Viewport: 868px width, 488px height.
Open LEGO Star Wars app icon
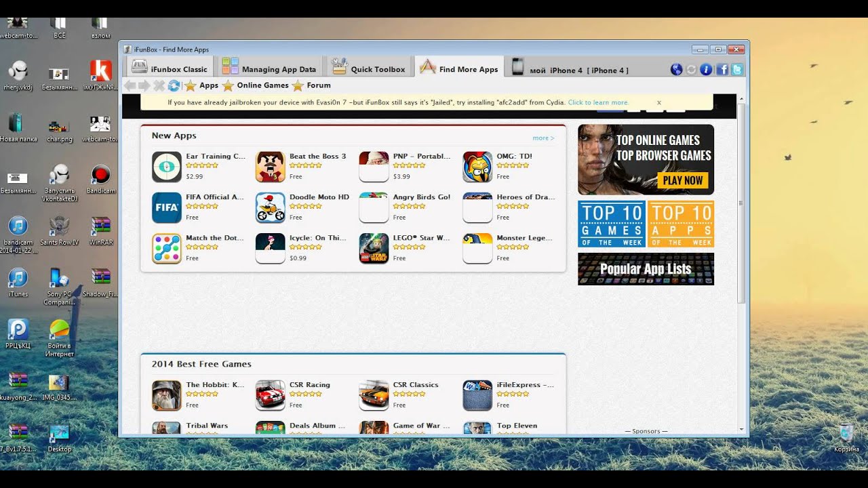(x=374, y=248)
